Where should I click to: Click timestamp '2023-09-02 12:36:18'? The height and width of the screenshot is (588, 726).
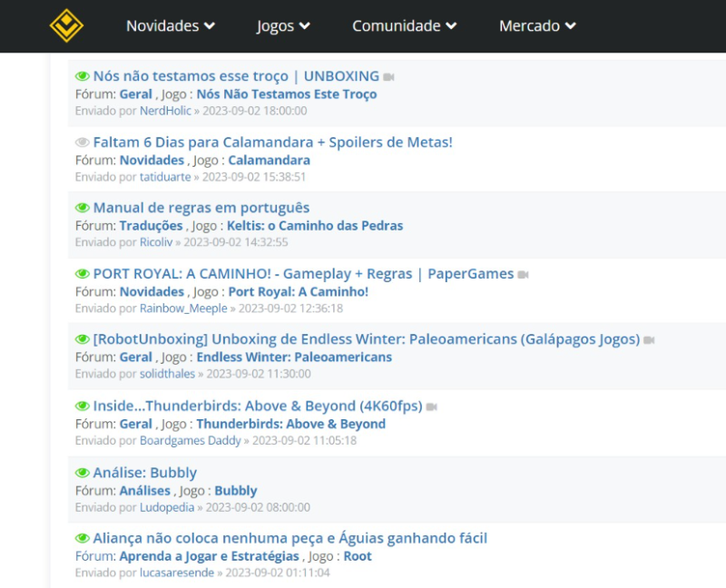point(290,309)
